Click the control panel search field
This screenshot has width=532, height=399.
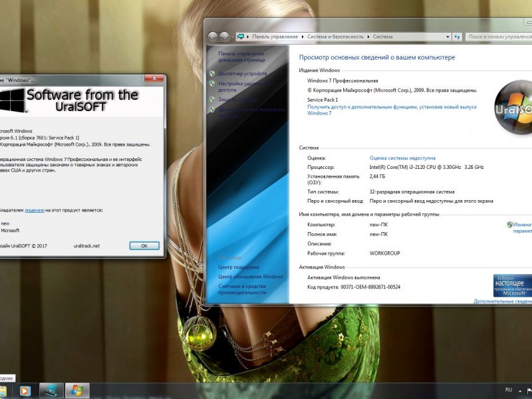click(499, 37)
